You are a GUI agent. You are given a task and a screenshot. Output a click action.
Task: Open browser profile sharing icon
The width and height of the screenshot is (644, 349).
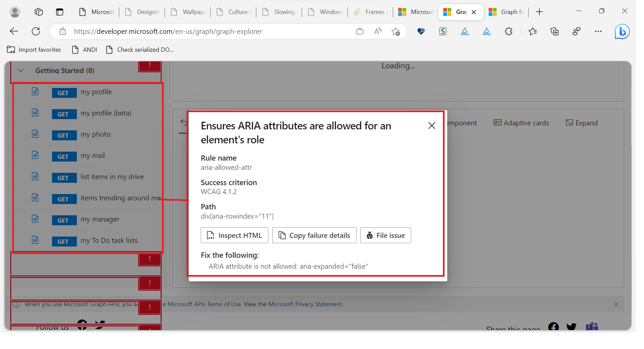(576, 32)
